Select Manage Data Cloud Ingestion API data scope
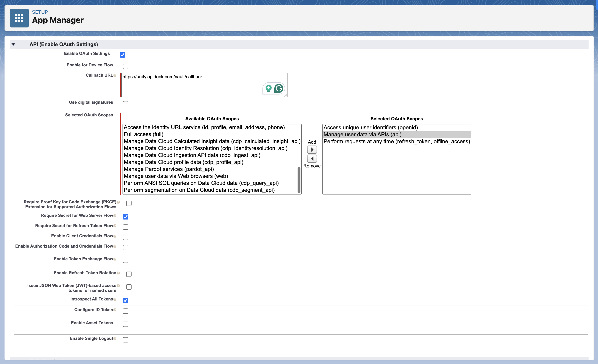This screenshot has height=364, width=598. coord(210,155)
